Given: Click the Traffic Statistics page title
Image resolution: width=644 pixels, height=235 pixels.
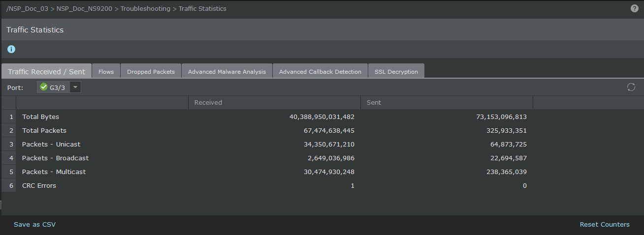Looking at the screenshot, I should (35, 30).
